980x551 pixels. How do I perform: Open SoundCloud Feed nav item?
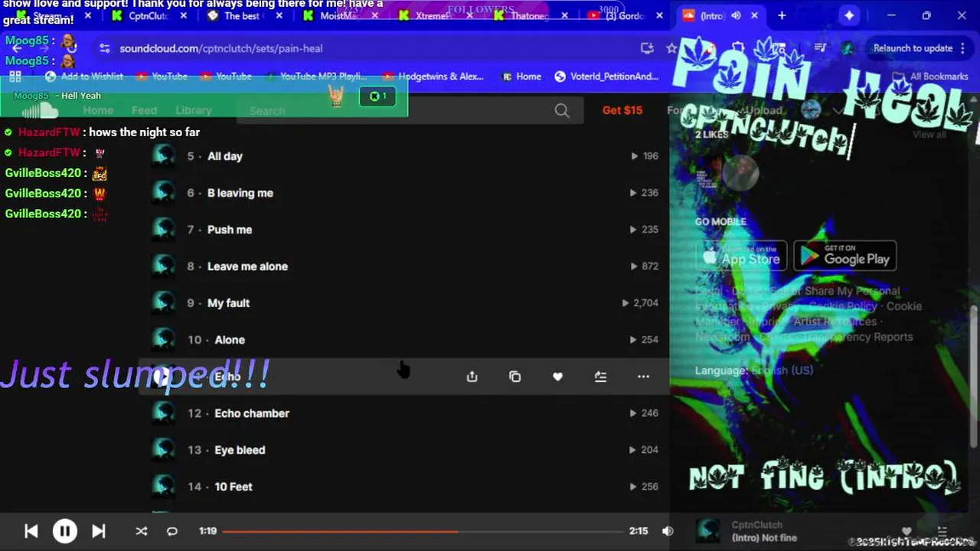[144, 110]
